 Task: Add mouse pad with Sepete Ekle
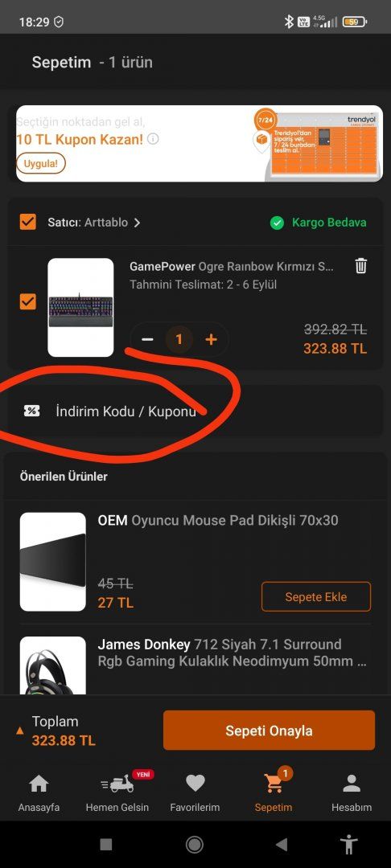pos(316,596)
